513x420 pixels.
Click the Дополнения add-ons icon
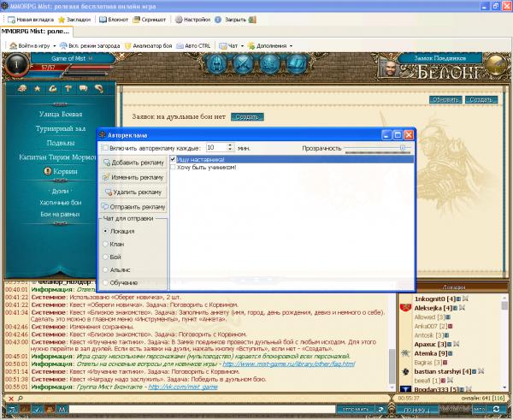[x=251, y=46]
